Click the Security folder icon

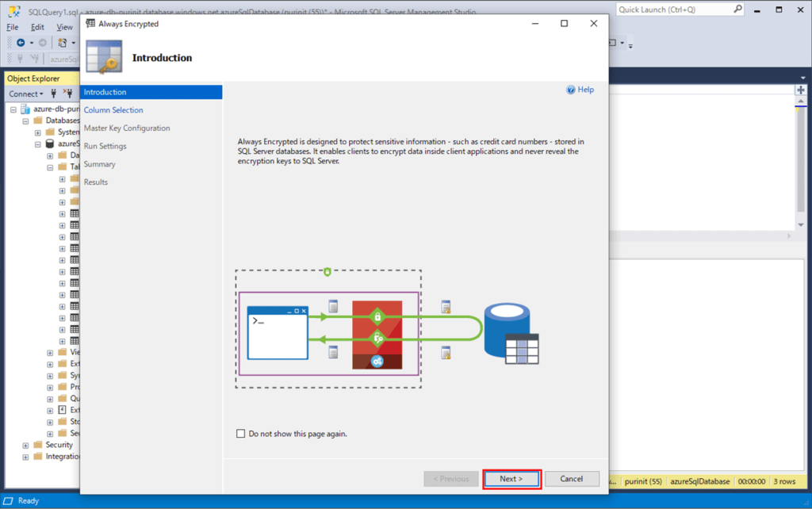[37, 446]
